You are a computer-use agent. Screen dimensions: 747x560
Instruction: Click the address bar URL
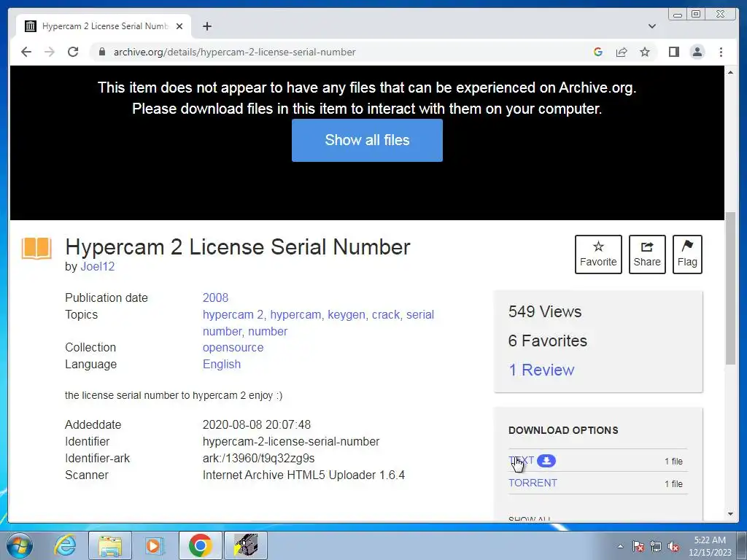tap(234, 52)
